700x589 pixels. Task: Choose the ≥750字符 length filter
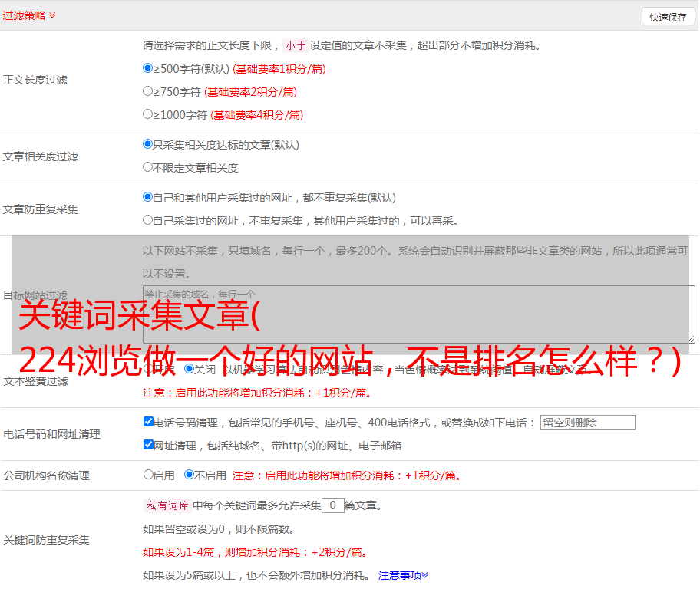pyautogui.click(x=148, y=91)
